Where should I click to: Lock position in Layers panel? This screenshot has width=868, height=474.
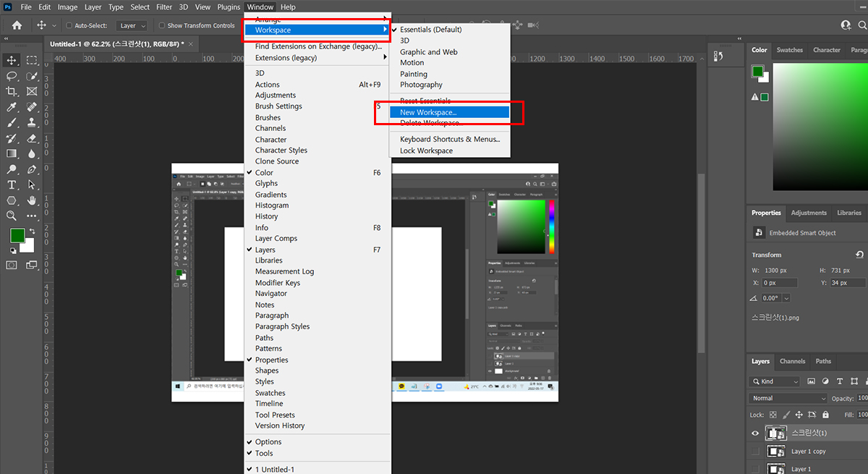799,415
